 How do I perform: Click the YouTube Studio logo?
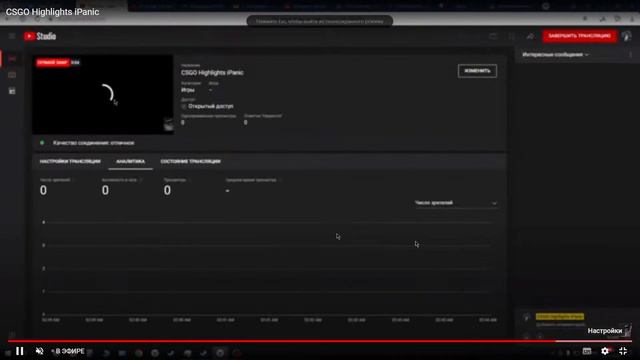pyautogui.click(x=40, y=36)
